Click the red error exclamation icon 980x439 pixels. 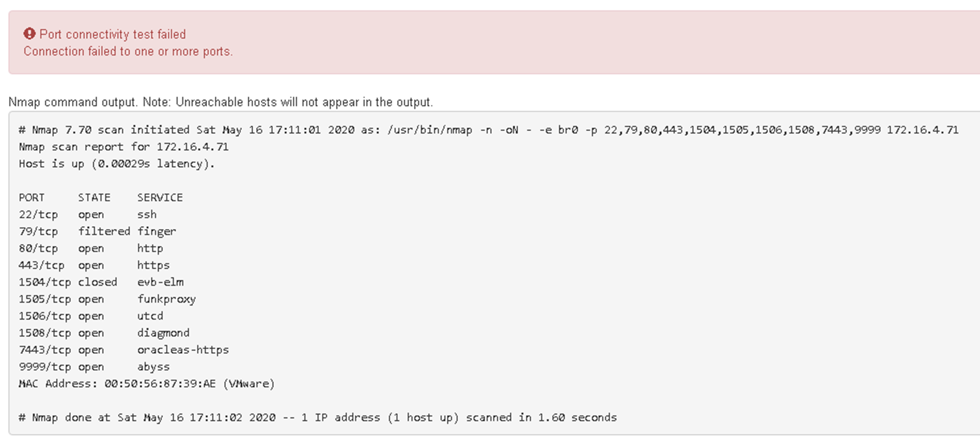[29, 34]
